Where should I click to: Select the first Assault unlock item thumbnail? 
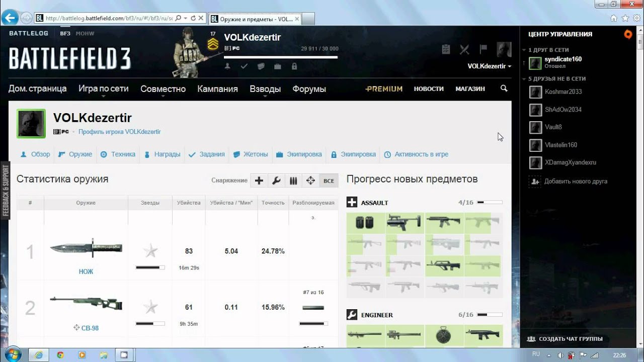(366, 223)
